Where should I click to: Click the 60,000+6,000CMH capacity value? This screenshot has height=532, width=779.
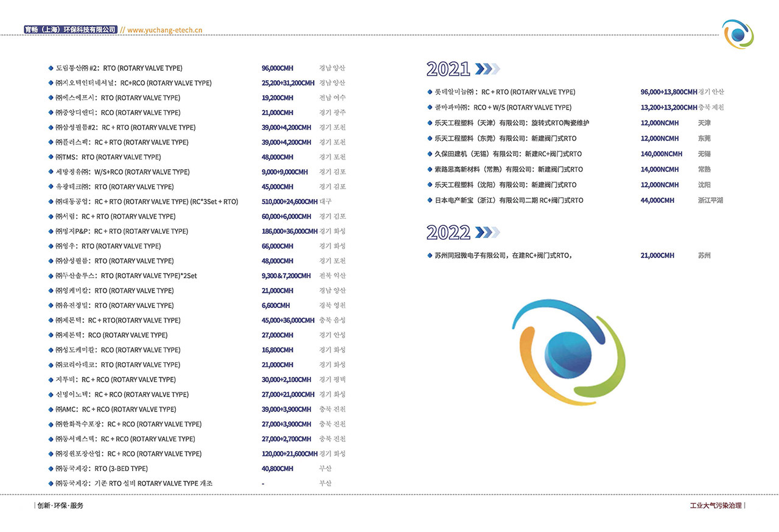pyautogui.click(x=287, y=217)
